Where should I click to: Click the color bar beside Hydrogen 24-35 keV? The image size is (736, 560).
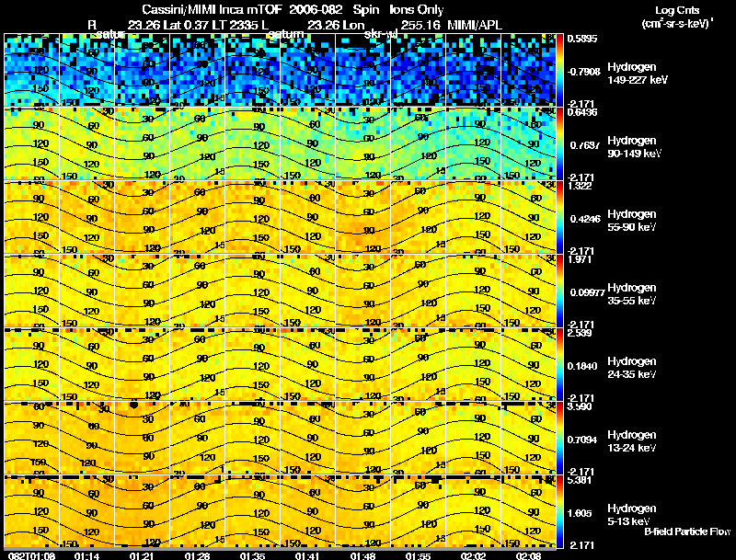click(559, 364)
